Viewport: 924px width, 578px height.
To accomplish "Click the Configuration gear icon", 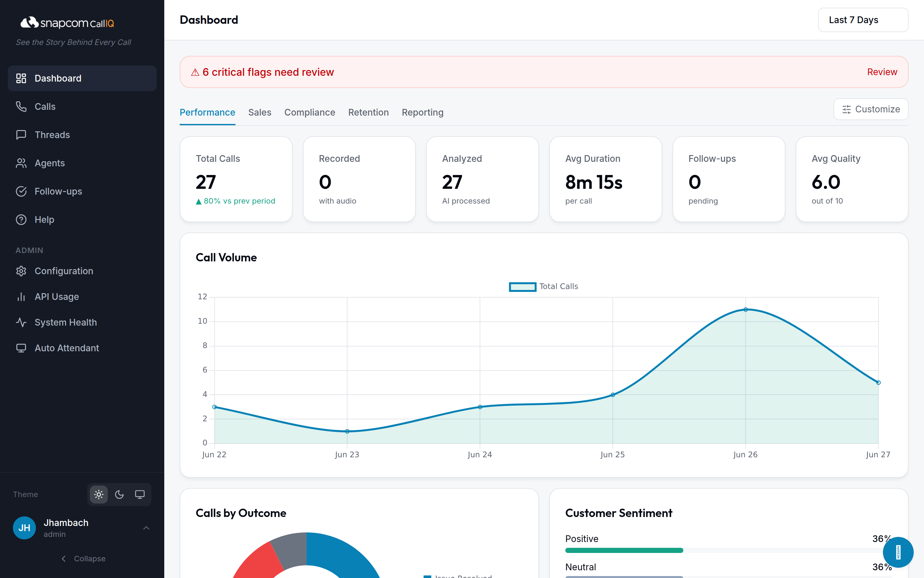I will [21, 271].
